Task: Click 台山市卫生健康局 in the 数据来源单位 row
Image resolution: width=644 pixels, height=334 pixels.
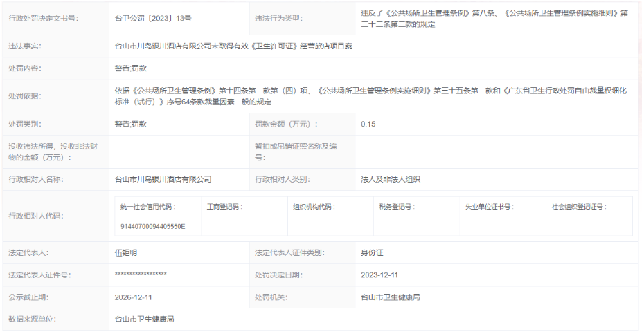Action: pos(144,319)
